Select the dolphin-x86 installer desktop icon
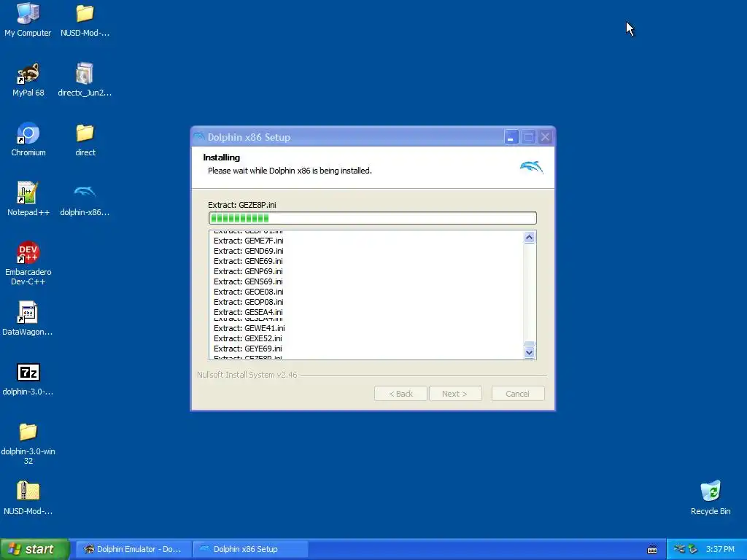The width and height of the screenshot is (747, 560). tap(85, 192)
